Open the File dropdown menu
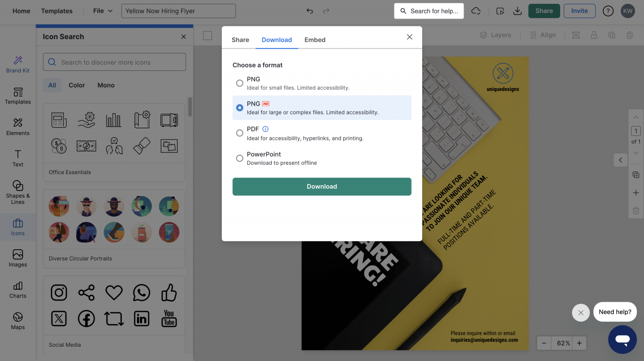The image size is (644, 361). (x=103, y=11)
